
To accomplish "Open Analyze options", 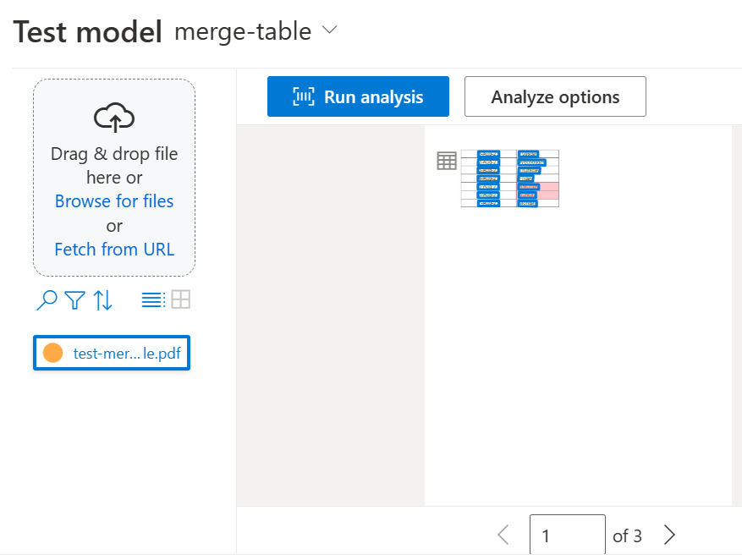I will click(x=555, y=96).
